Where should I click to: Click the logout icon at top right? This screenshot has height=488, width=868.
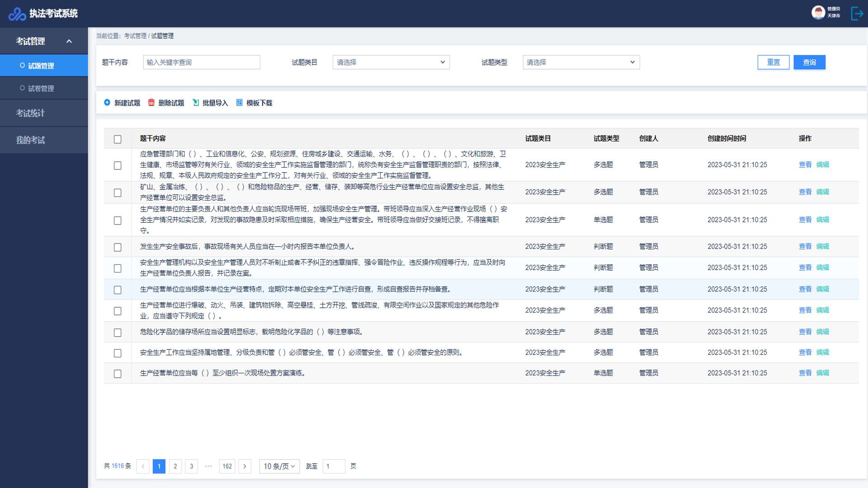pyautogui.click(x=857, y=14)
